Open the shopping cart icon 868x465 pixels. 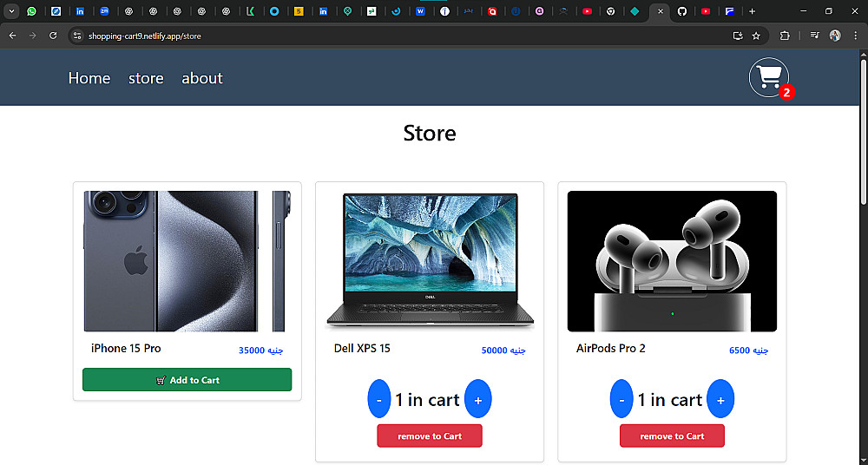pos(769,77)
